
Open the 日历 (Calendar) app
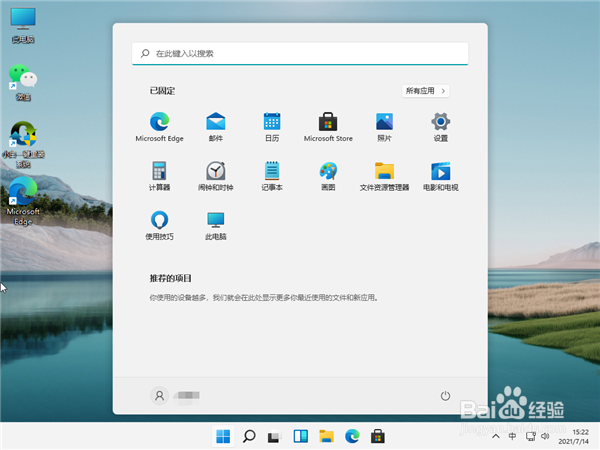coord(272,127)
